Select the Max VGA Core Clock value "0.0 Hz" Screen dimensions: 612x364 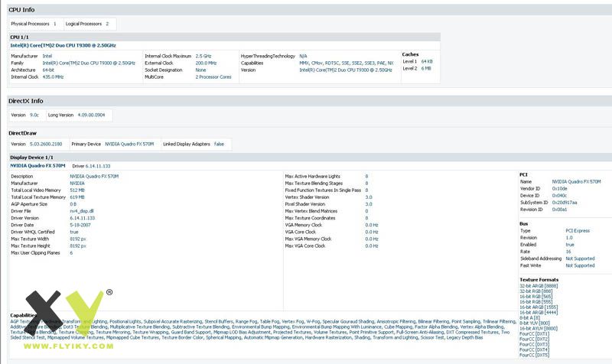pyautogui.click(x=372, y=246)
